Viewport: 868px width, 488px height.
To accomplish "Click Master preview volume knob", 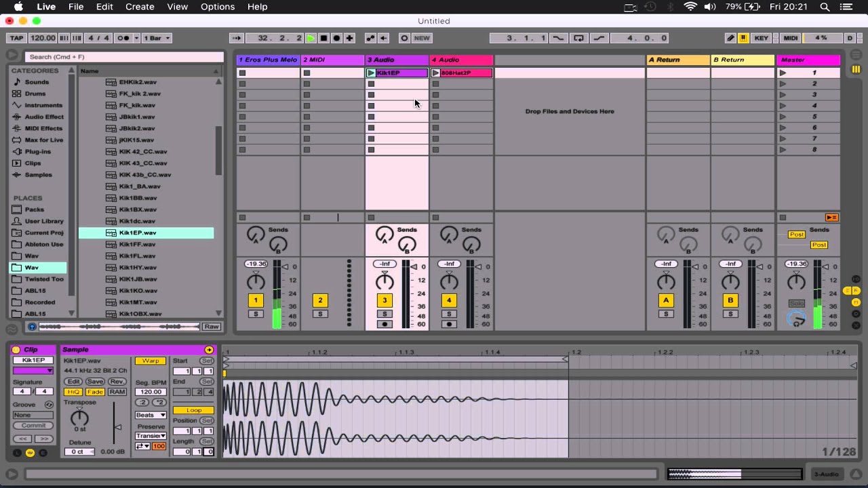I will tap(797, 319).
